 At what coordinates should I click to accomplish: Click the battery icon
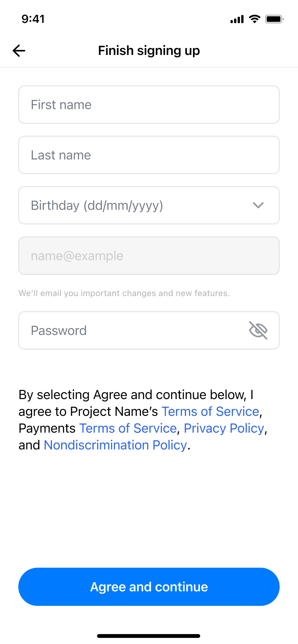[x=274, y=19]
